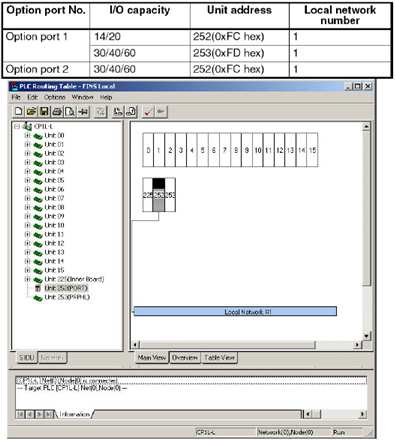This screenshot has height=441, width=396.
Task: Click the green module icon of Unit 00
Action: coord(38,136)
